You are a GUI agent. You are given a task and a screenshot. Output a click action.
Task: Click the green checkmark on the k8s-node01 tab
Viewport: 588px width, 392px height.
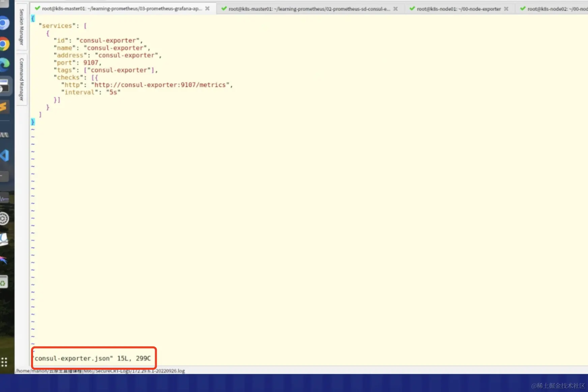point(412,8)
